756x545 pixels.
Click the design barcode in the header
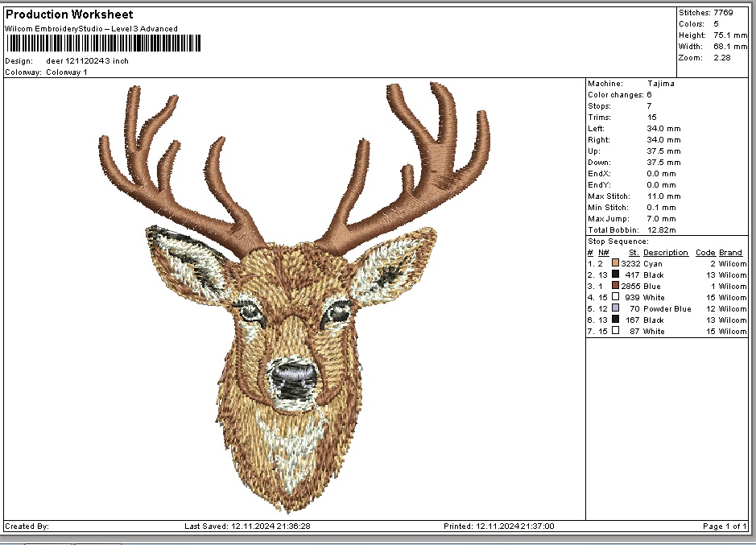click(103, 43)
